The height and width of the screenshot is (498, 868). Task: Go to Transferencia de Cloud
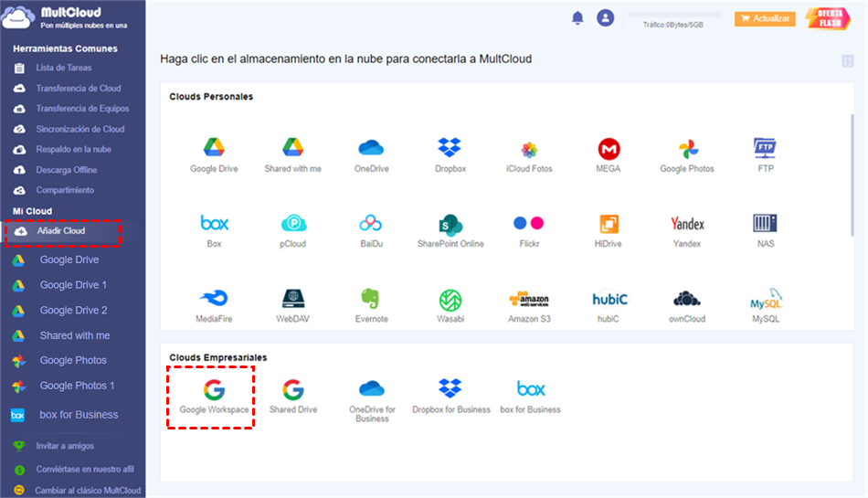coord(78,88)
